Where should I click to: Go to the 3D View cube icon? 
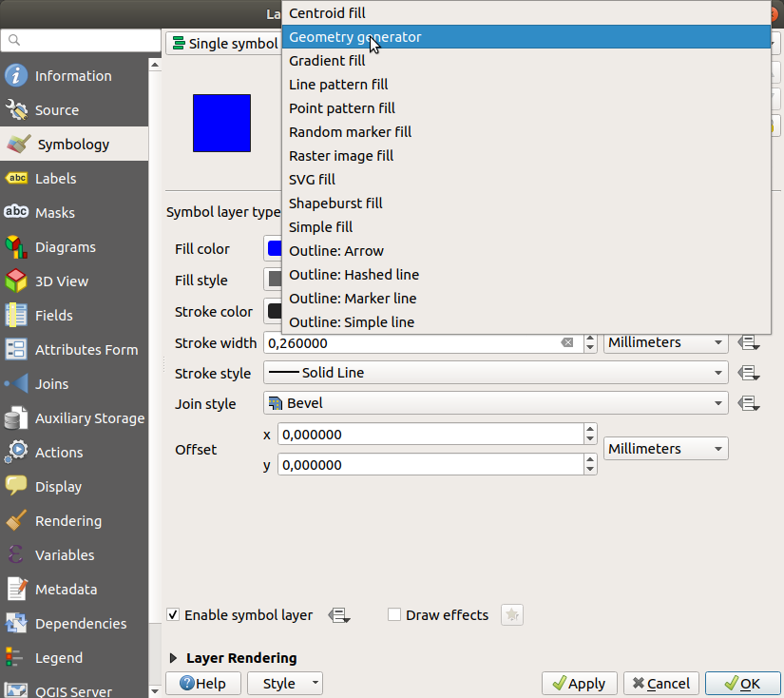[x=16, y=281]
